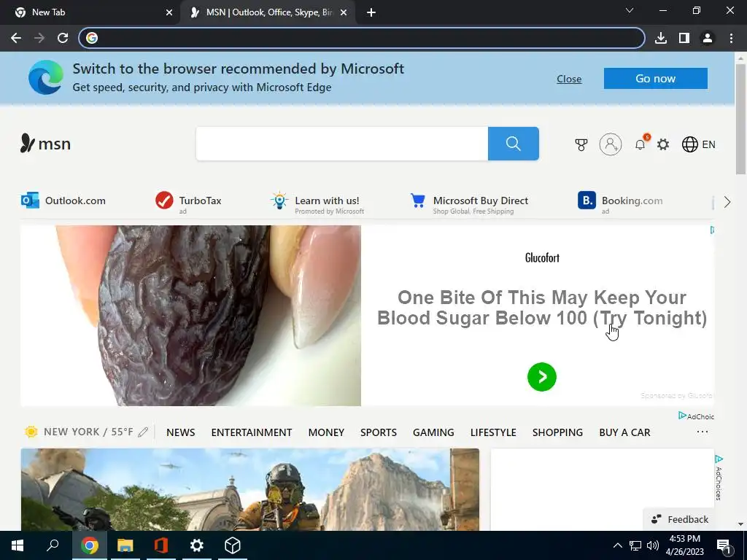Open Settings gear in taskbar
This screenshot has height=560, width=747.
(x=196, y=545)
